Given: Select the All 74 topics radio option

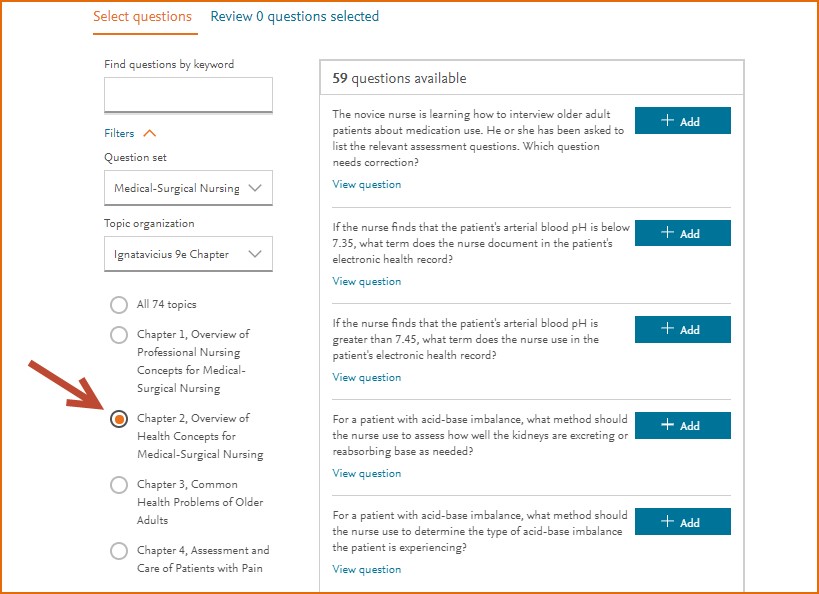Looking at the screenshot, I should (119, 307).
